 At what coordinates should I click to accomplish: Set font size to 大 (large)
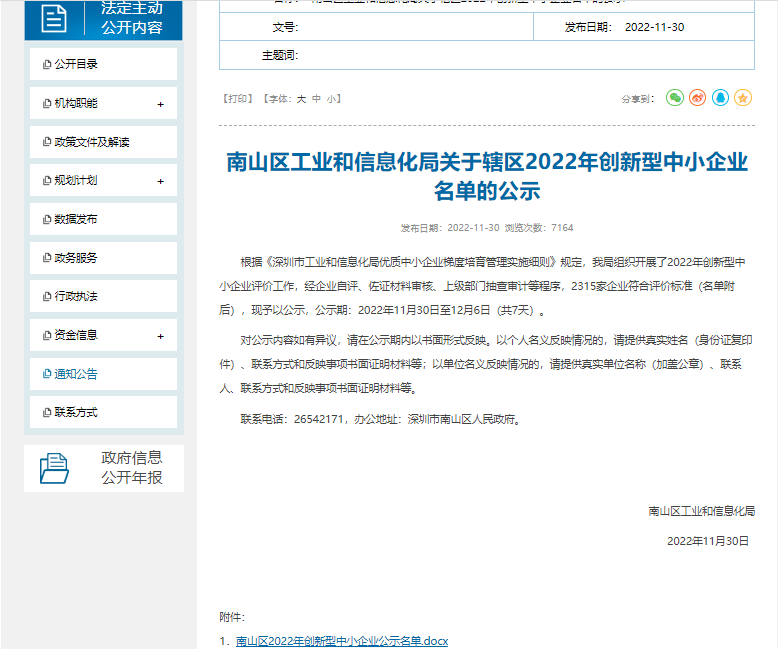pos(301,99)
